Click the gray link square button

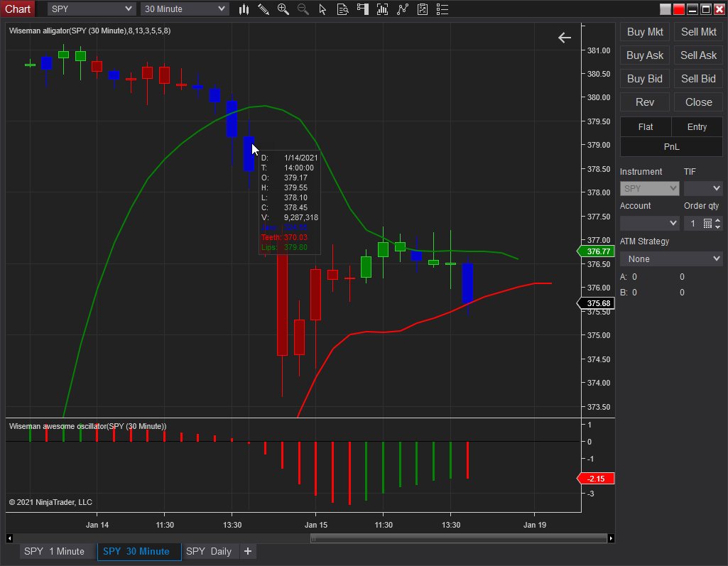[665, 9]
